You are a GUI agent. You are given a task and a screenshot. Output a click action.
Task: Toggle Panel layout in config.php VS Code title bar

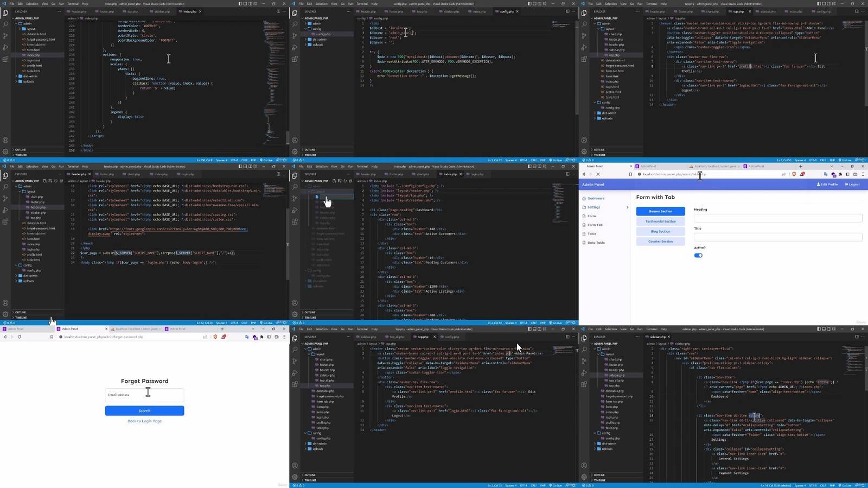(534, 3)
